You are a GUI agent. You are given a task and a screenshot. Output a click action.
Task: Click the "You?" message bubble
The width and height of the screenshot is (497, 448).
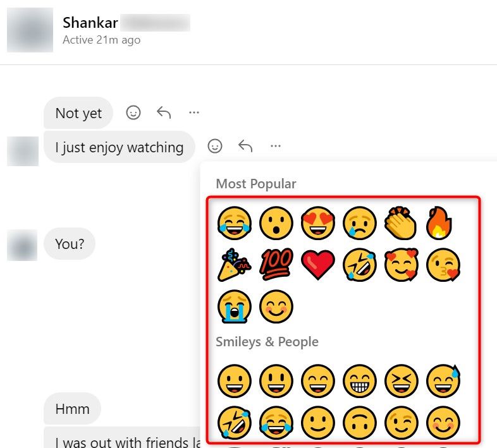pyautogui.click(x=70, y=244)
